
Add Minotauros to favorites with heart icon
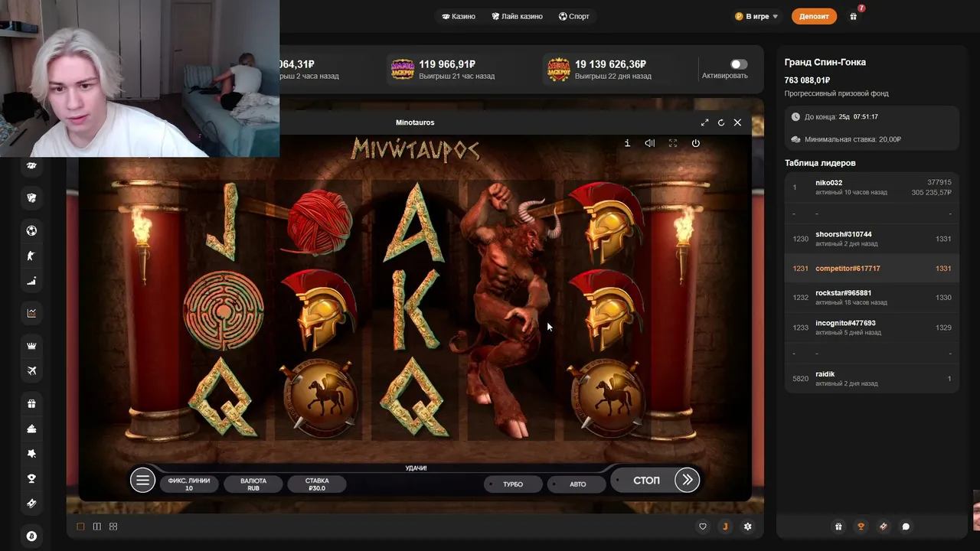coord(703,527)
